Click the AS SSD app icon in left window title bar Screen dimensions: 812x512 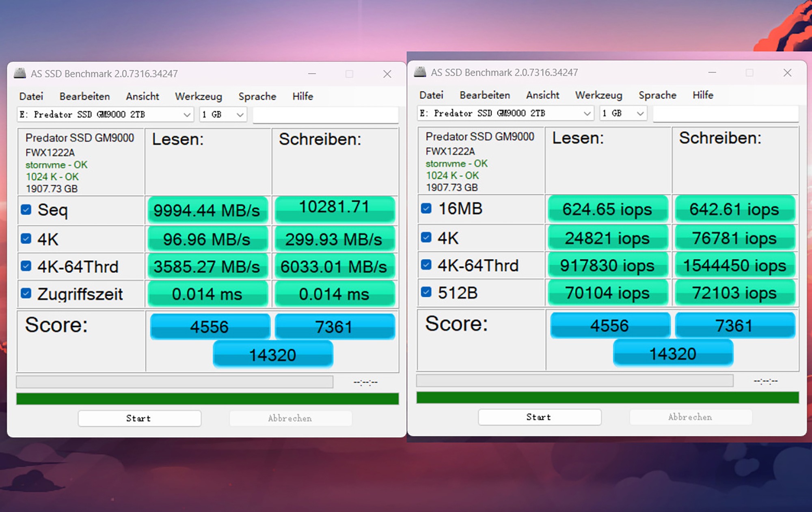(x=19, y=73)
